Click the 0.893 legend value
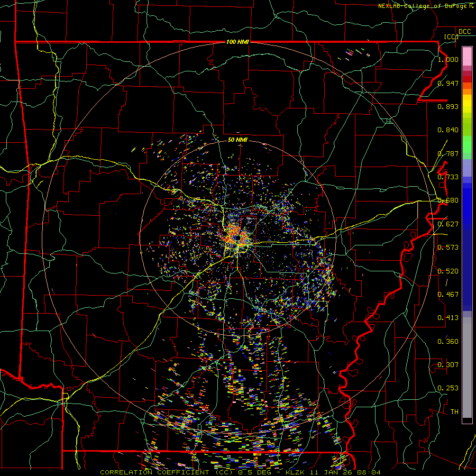Image resolution: width=476 pixels, height=476 pixels. (x=448, y=106)
